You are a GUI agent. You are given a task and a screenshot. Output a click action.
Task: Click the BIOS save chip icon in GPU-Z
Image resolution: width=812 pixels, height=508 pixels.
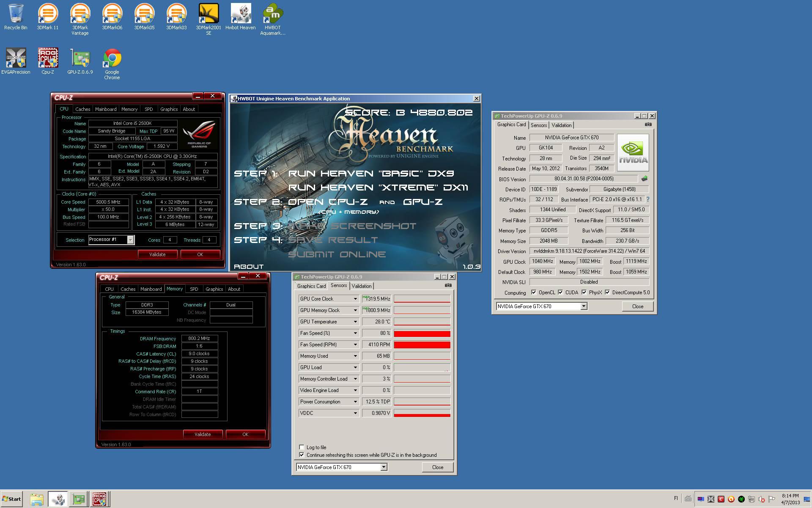(645, 179)
